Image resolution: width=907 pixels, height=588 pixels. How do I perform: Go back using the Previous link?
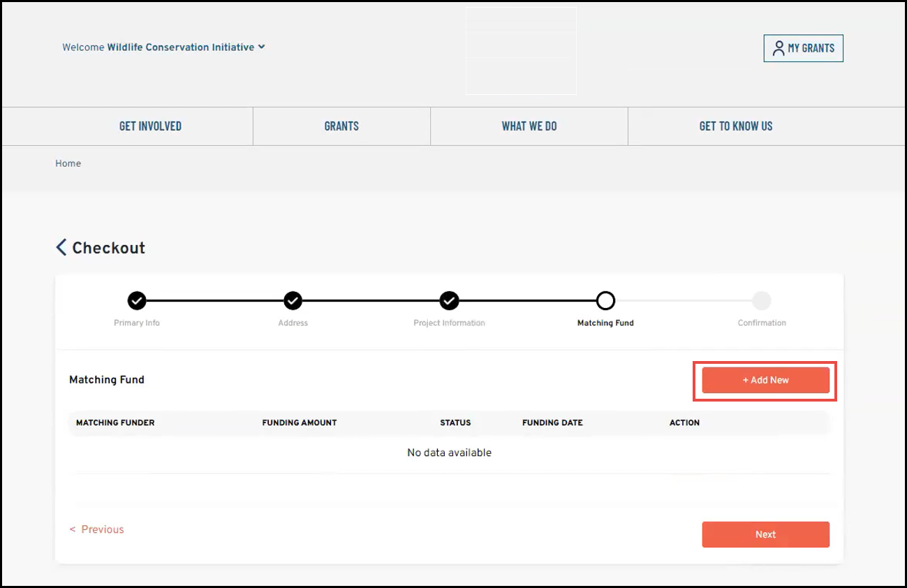point(97,529)
